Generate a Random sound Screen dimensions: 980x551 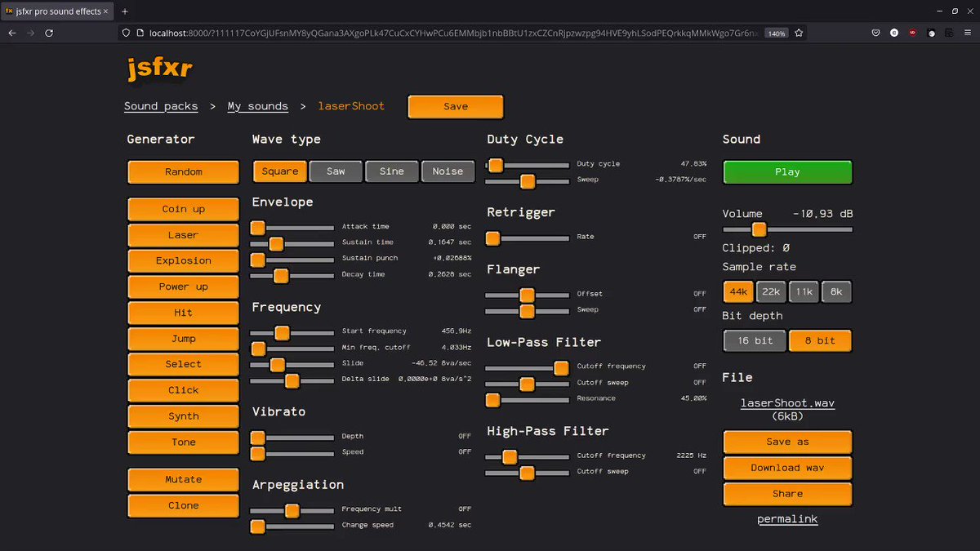click(x=184, y=172)
